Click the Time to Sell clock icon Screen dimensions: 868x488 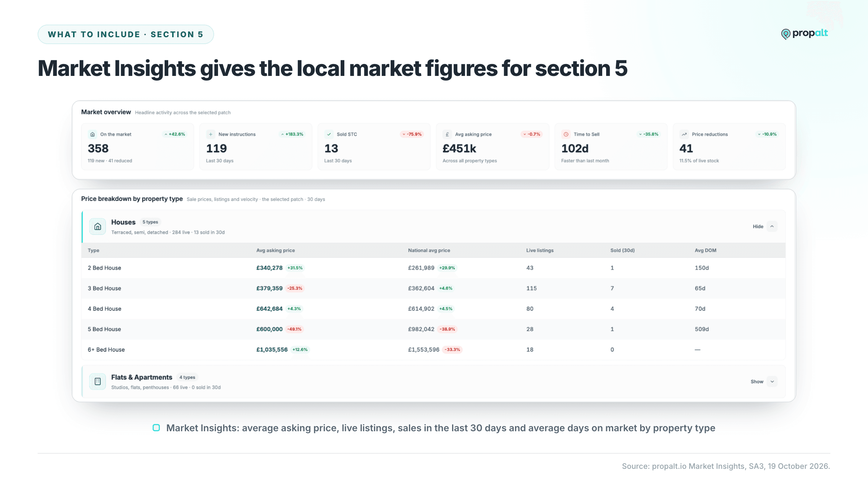pyautogui.click(x=566, y=134)
